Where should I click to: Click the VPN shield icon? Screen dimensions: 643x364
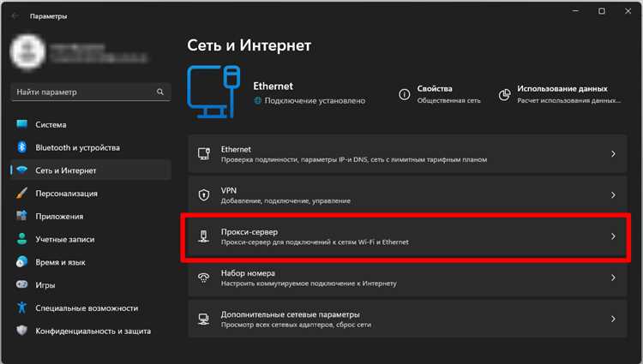(x=204, y=195)
